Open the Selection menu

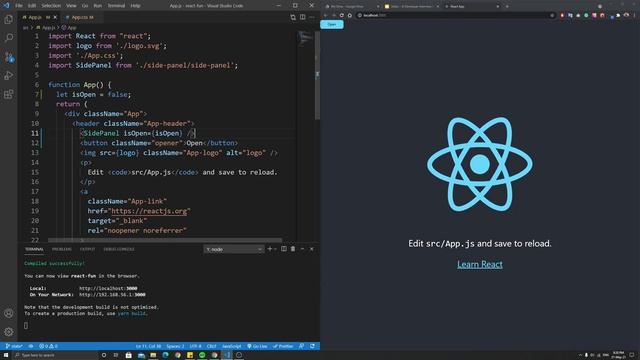51,6
